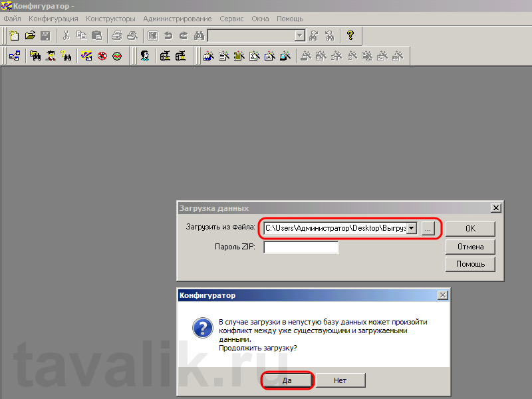Click the Пароль ZIP input field
The image size is (532, 399).
point(301,247)
